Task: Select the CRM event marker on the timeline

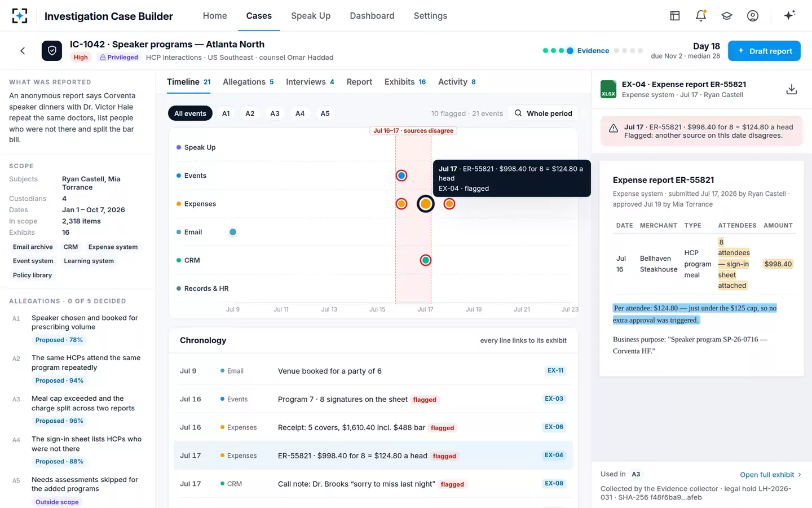Action: tap(426, 260)
